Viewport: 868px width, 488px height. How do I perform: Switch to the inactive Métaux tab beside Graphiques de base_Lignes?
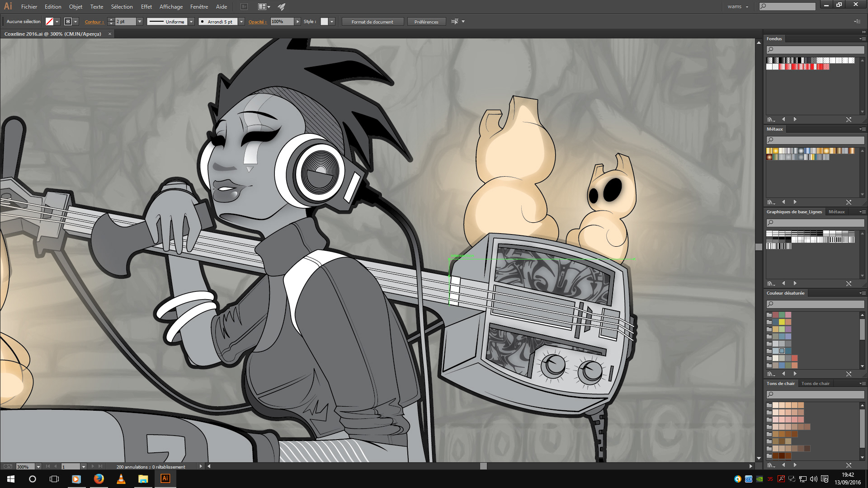[836, 212]
